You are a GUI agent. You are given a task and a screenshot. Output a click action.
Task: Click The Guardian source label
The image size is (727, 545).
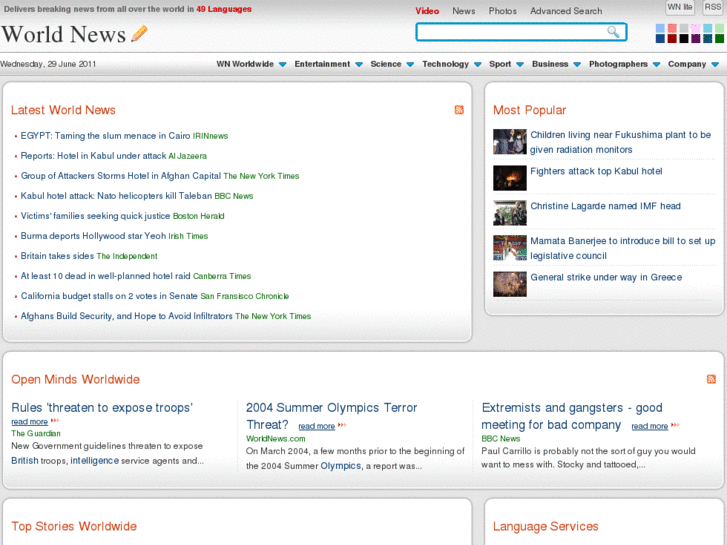(x=36, y=433)
